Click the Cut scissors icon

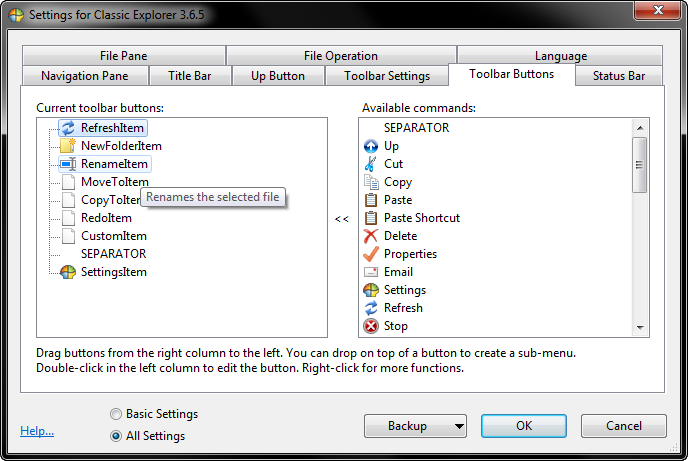371,164
